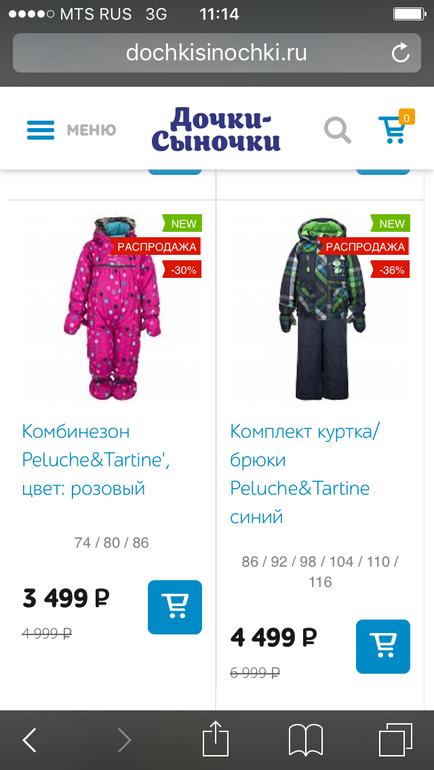Click the Дочки-Сыночки logo
The image size is (434, 770).
coord(216,129)
